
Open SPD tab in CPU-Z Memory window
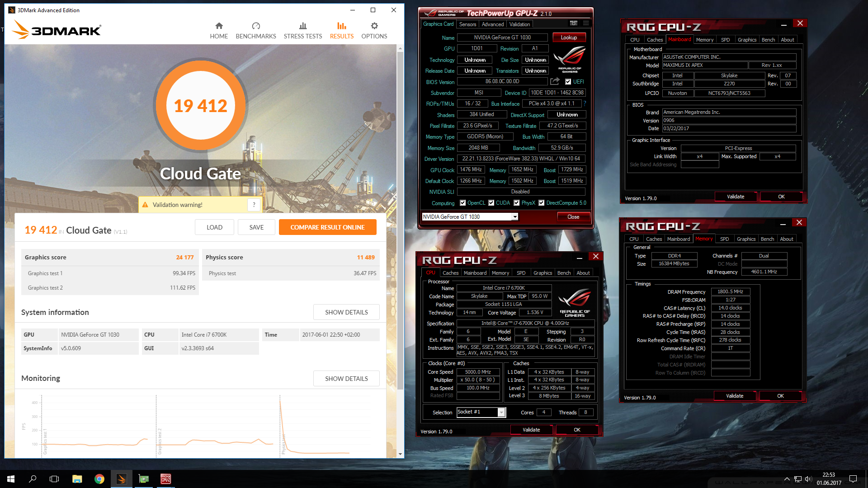pyautogui.click(x=725, y=239)
